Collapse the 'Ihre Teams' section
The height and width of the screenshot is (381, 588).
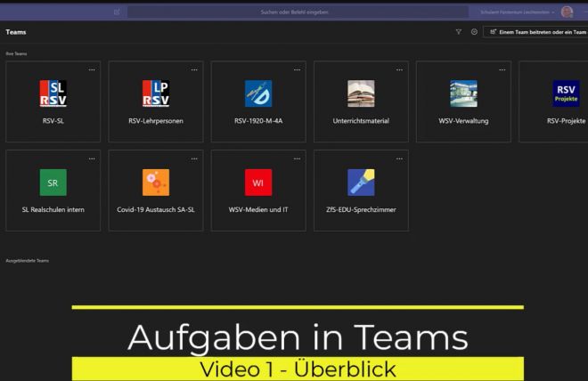[16, 53]
